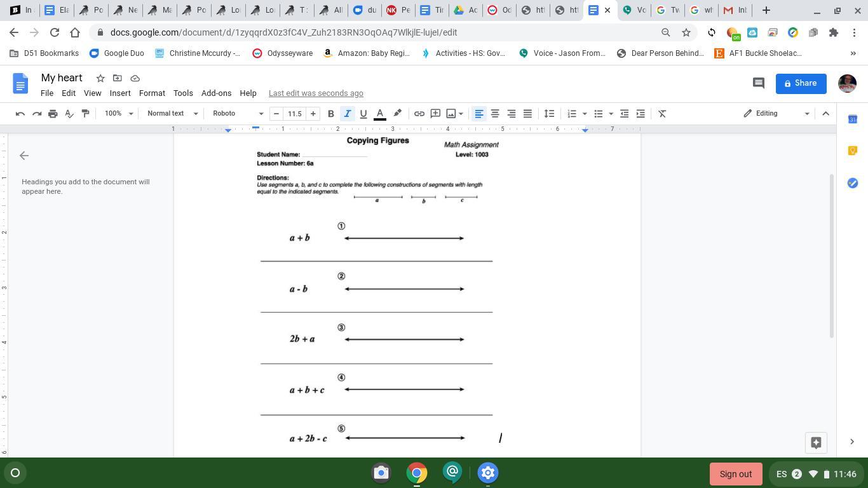Click the Insert link icon
The height and width of the screenshot is (488, 868).
(419, 114)
